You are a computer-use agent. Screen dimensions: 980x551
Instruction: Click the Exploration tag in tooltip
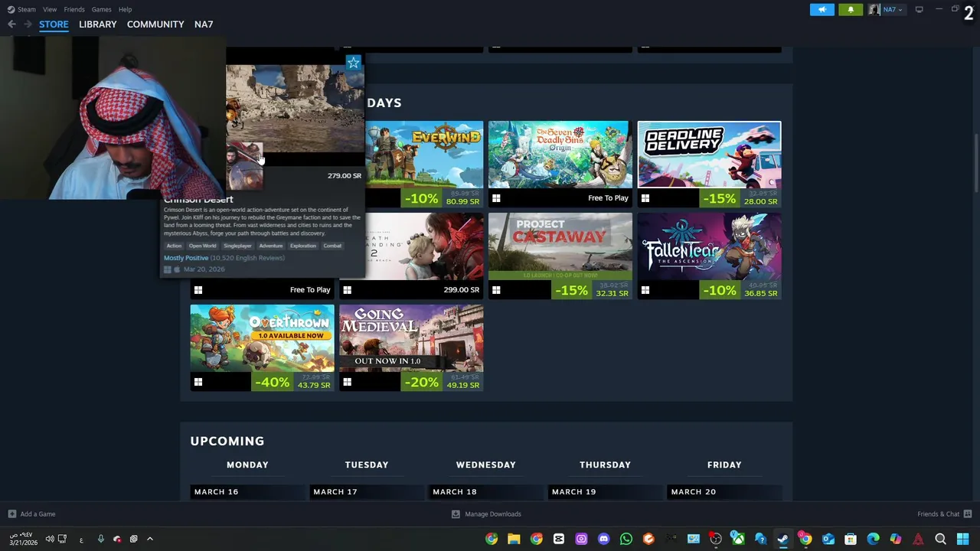pyautogui.click(x=303, y=246)
